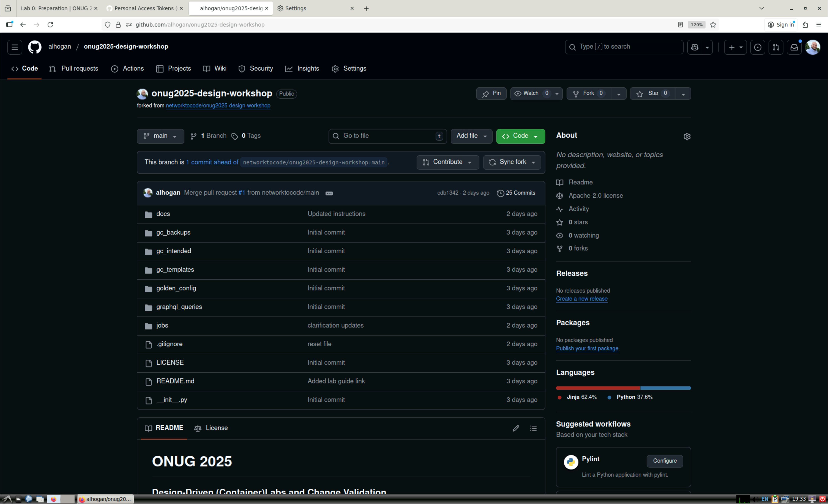Open the README outline list icon
The height and width of the screenshot is (504, 828).
(x=533, y=428)
